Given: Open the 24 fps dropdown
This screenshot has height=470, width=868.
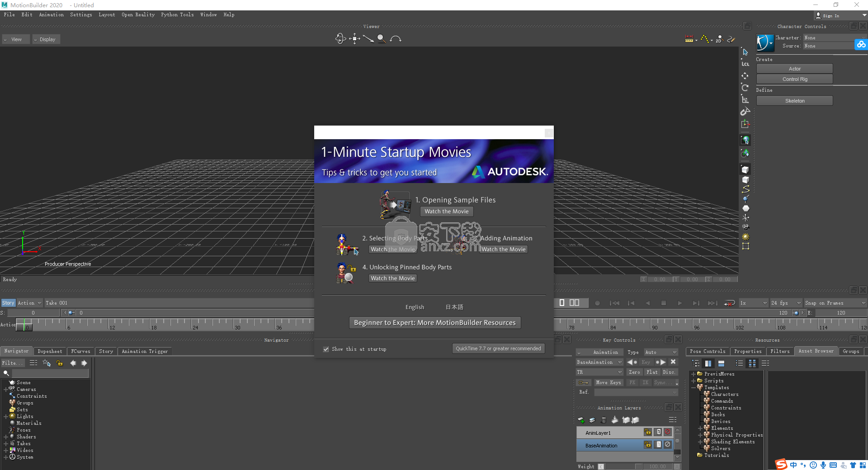Looking at the screenshot, I should click(786, 303).
